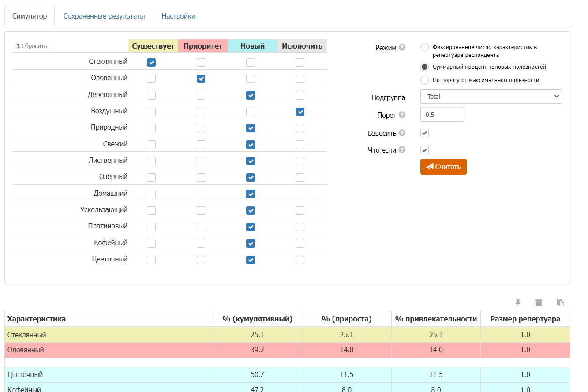The width and height of the screenshot is (588, 392).
Task: Uncheck Приоритет for Оловянный
Action: coord(201,79)
